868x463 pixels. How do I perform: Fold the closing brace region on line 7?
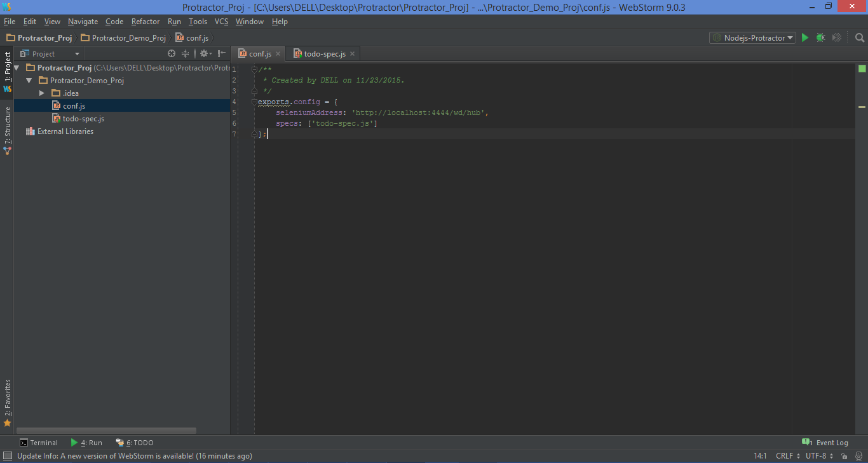pos(254,134)
